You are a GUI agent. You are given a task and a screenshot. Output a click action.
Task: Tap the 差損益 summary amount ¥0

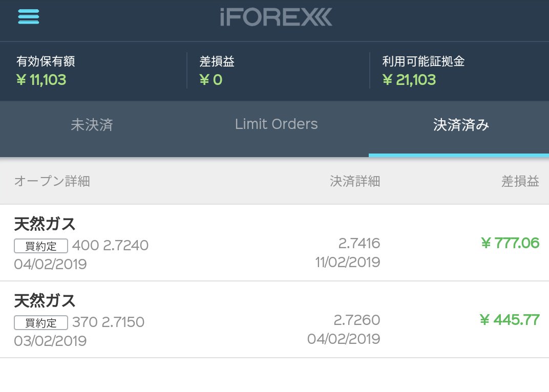tap(210, 80)
